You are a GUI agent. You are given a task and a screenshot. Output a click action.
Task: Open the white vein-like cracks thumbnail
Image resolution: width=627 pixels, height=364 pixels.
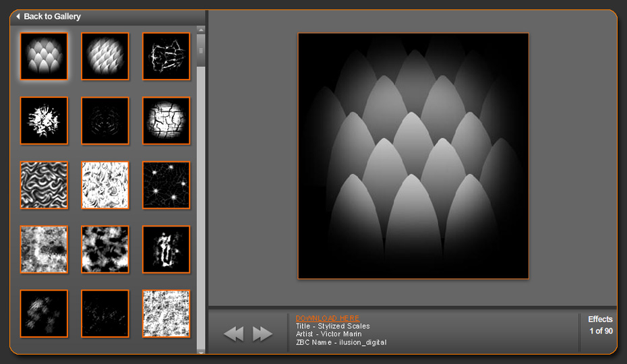pos(167,57)
